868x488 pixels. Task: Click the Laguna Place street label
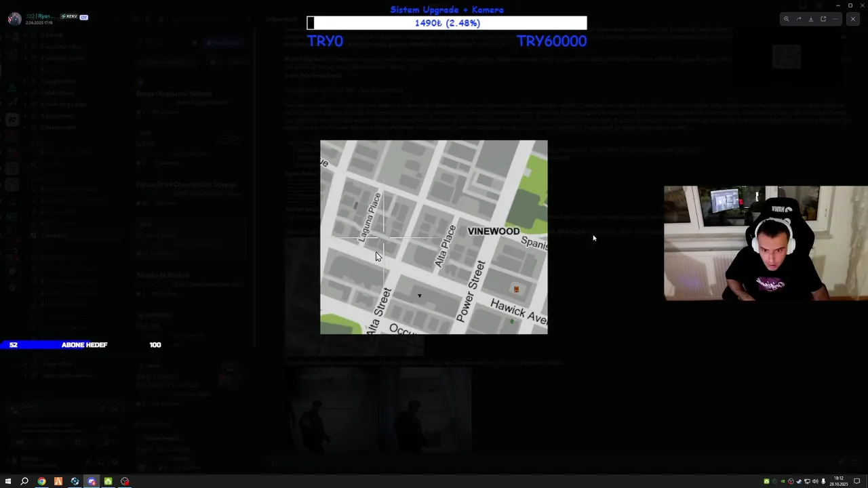point(370,217)
